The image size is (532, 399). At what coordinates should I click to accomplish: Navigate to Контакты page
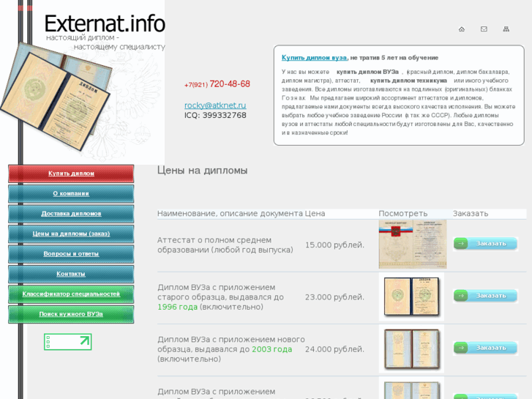pyautogui.click(x=71, y=274)
